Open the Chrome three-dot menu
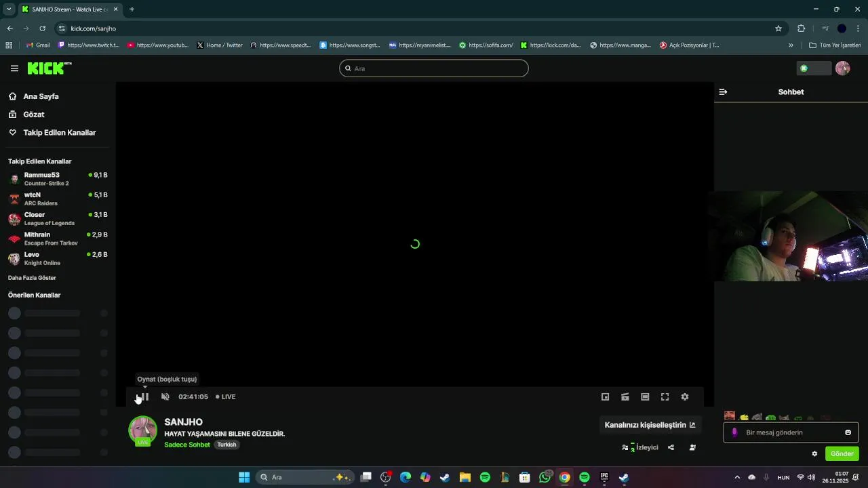Image resolution: width=868 pixels, height=488 pixels. (x=859, y=28)
